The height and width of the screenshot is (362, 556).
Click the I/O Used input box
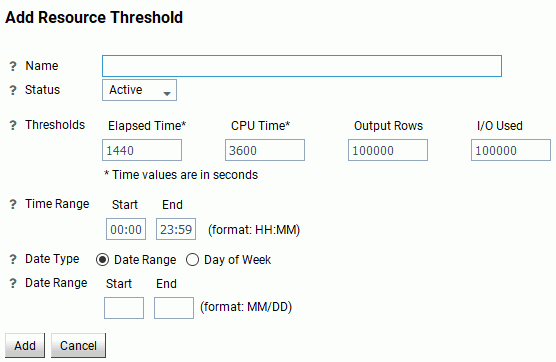point(511,150)
